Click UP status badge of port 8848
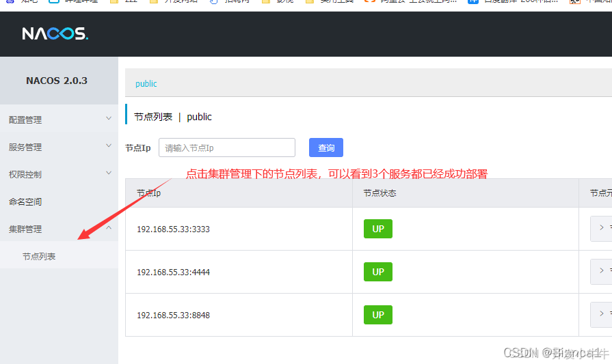 pyautogui.click(x=378, y=315)
